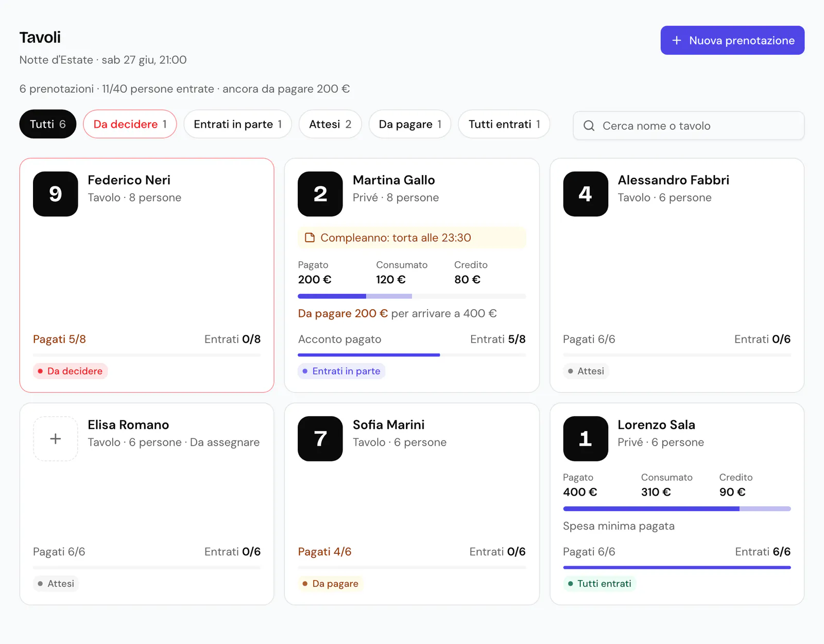Click the search magnifier icon
Screen dimensions: 824x644
(x=589, y=126)
